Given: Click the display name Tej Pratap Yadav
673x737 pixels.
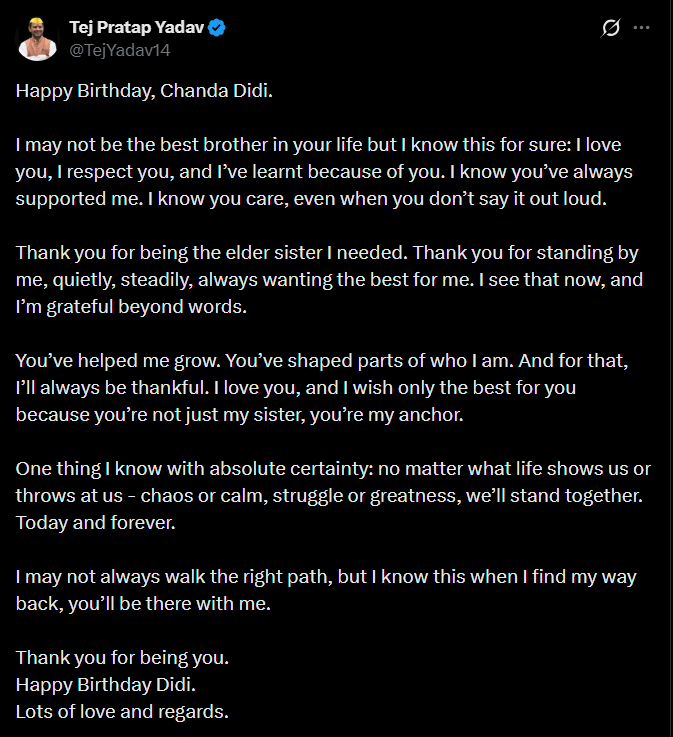Looking at the screenshot, I should tap(135, 27).
